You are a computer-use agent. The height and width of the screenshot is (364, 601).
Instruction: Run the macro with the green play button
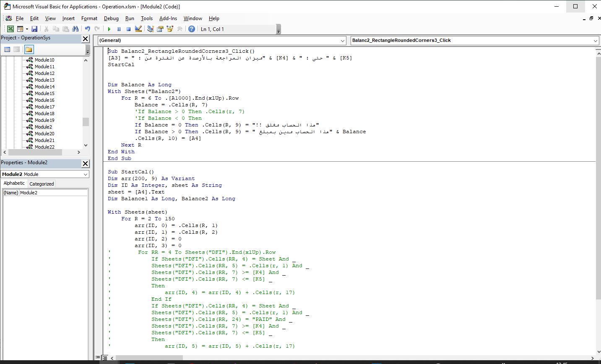pyautogui.click(x=109, y=29)
